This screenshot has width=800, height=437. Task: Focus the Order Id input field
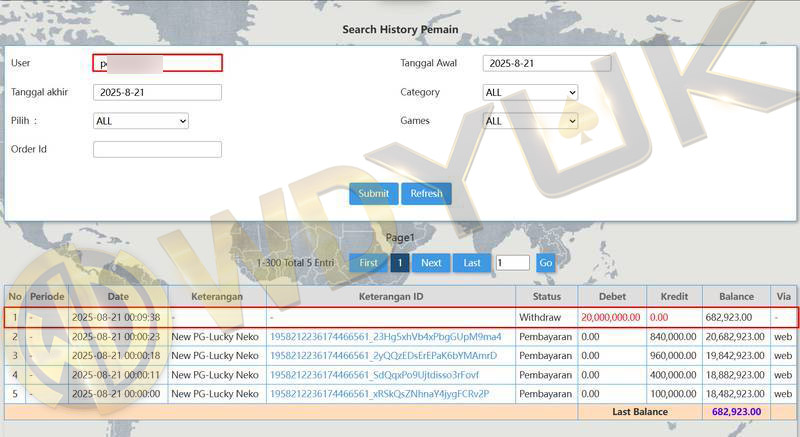pos(158,149)
